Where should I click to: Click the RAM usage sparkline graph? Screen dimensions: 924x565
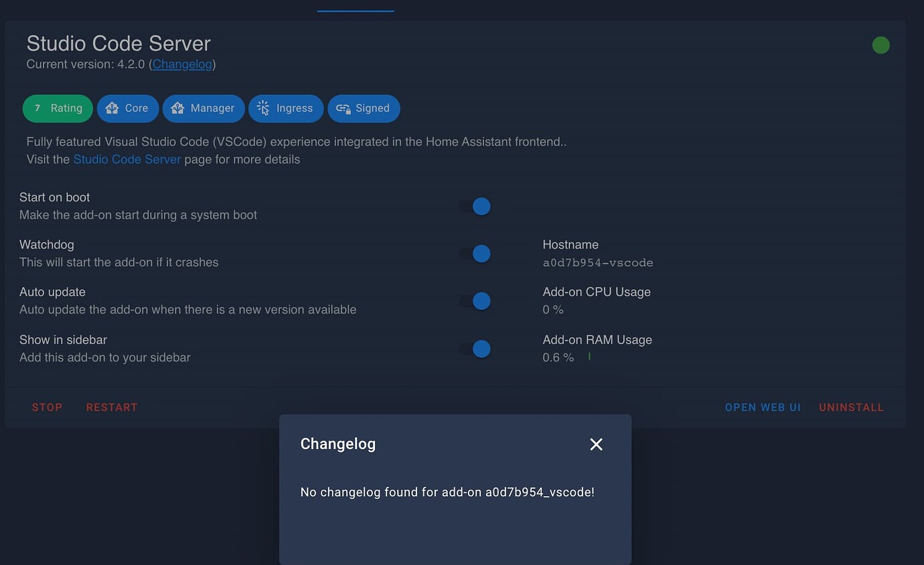(x=589, y=355)
